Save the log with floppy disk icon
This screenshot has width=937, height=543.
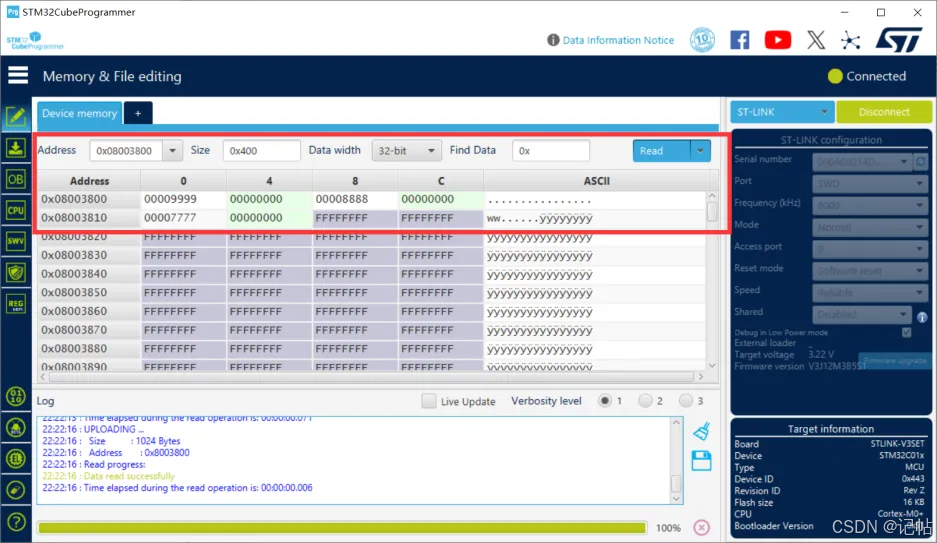[701, 460]
